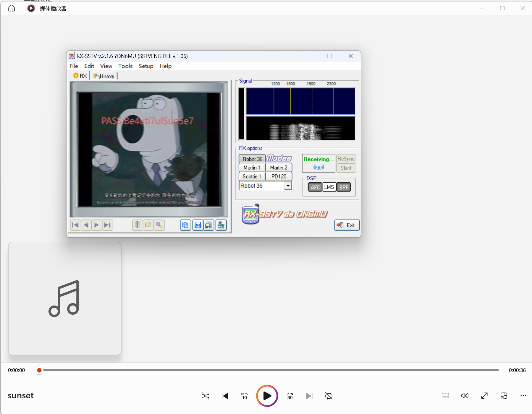The image size is (532, 414).
Task: Click the 0:00:36 duration label
Action: point(517,370)
